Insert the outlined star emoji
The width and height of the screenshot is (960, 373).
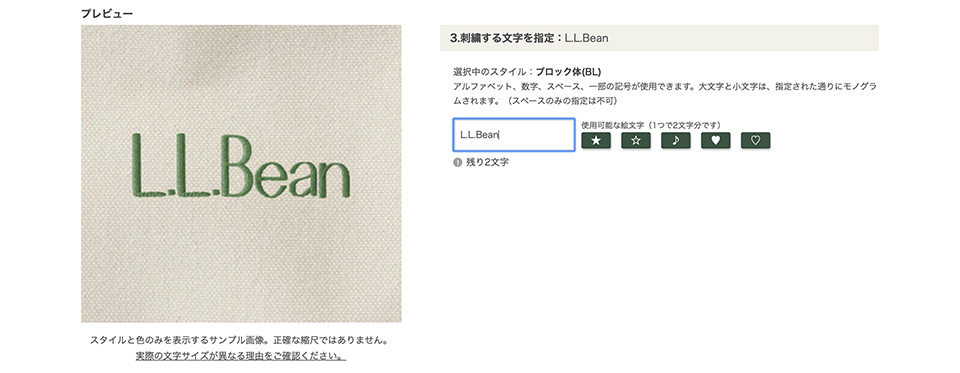(636, 140)
